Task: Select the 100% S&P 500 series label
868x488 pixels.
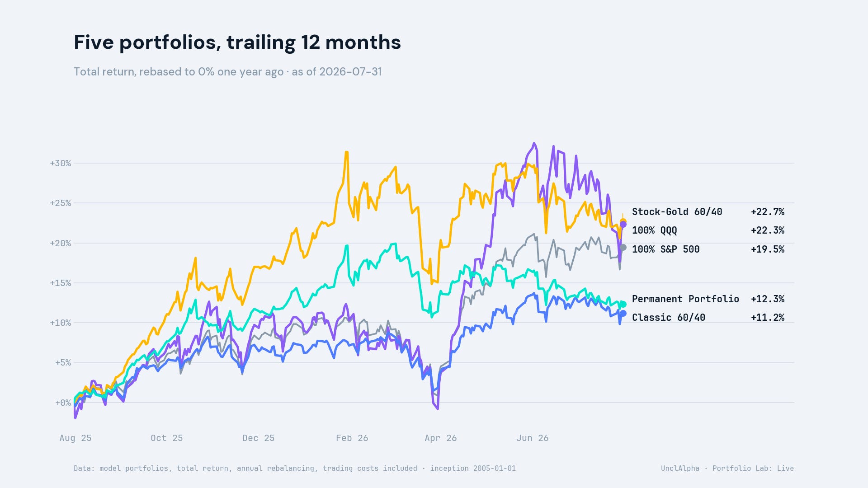Action: pyautogui.click(x=665, y=249)
